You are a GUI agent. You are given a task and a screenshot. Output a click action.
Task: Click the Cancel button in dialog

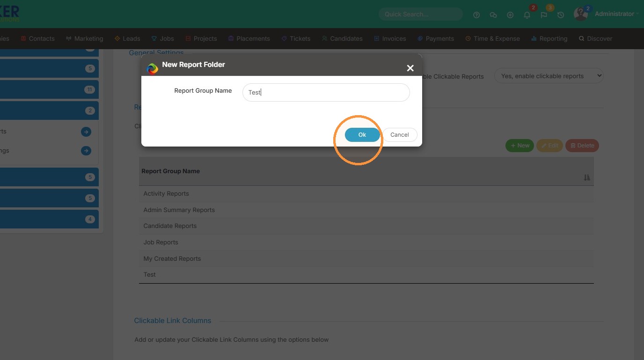400,134
